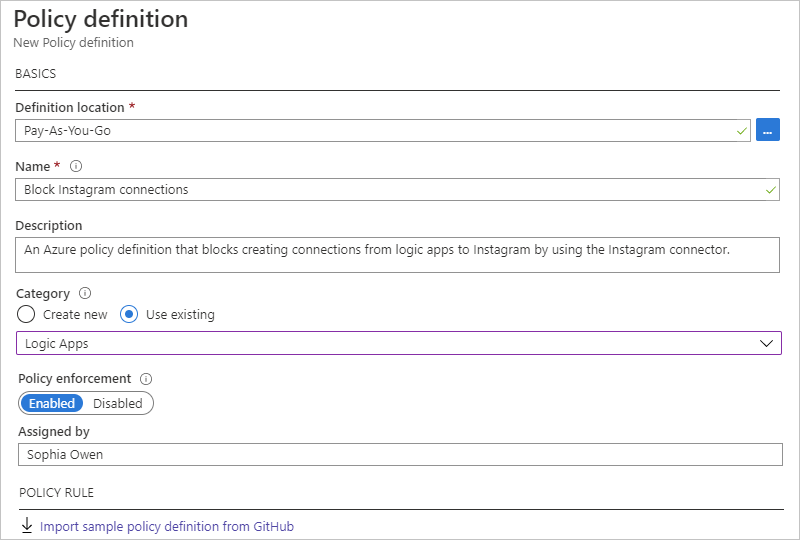Screen dimensions: 800x540
Task: Click the Assigned by Sophia Owen field
Action: (x=398, y=454)
